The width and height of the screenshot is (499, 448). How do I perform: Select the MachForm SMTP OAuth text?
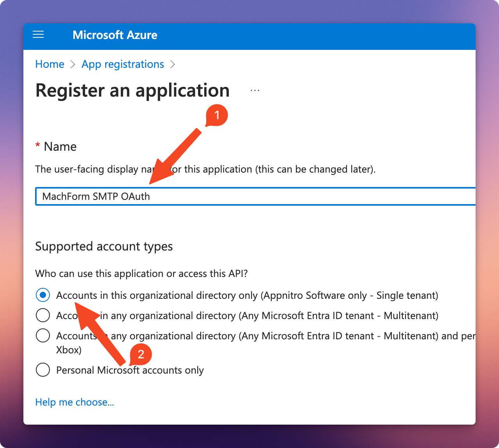(97, 196)
